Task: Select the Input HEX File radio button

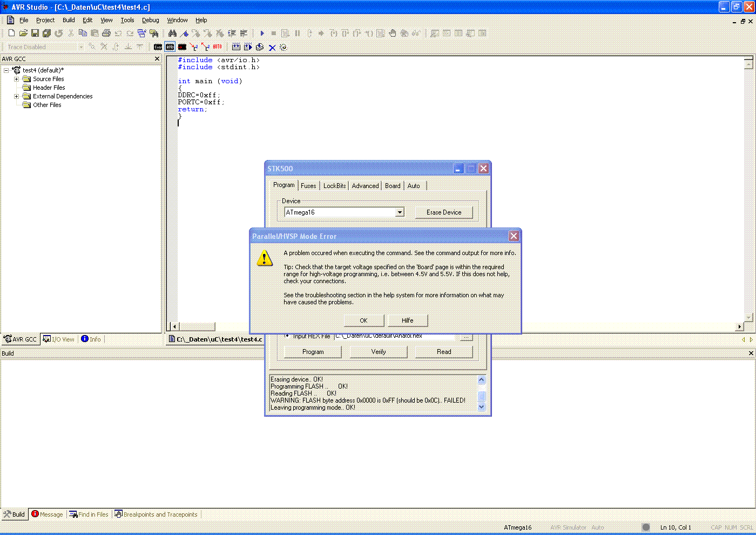Action: pyautogui.click(x=287, y=336)
